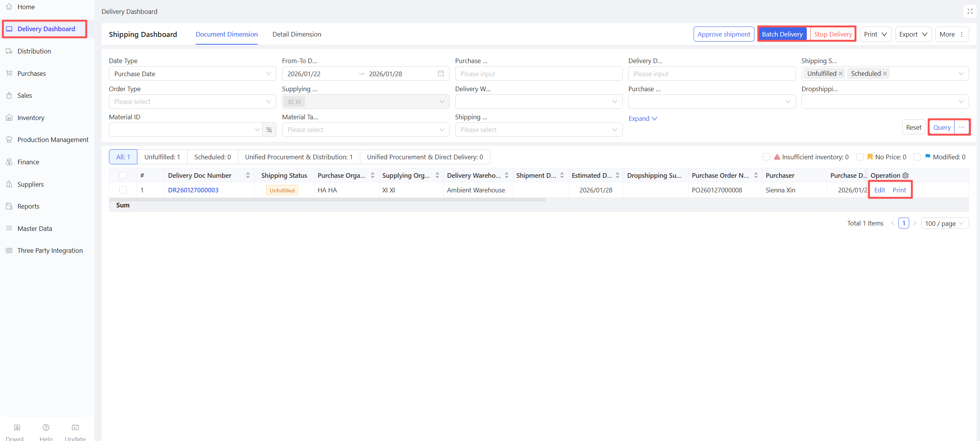Viewport: 980px width, 441px height.
Task: Enable the No Price filter checkbox
Action: (860, 157)
